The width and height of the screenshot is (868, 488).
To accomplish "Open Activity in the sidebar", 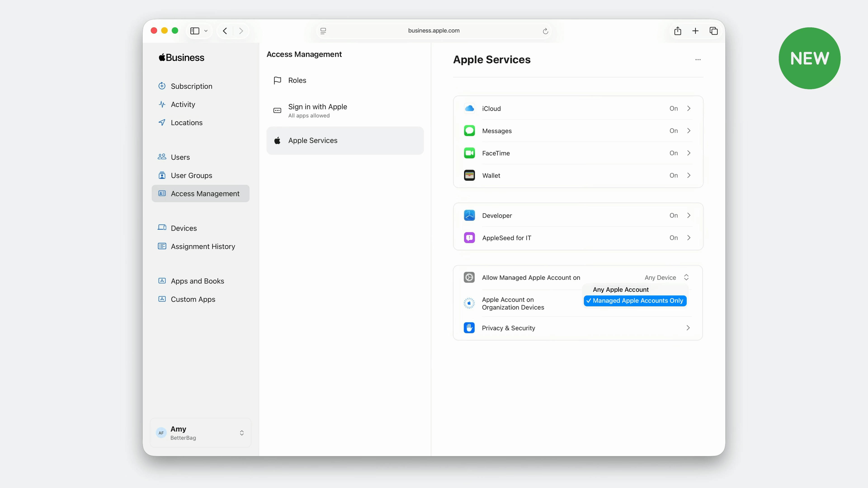I will [x=200, y=104].
